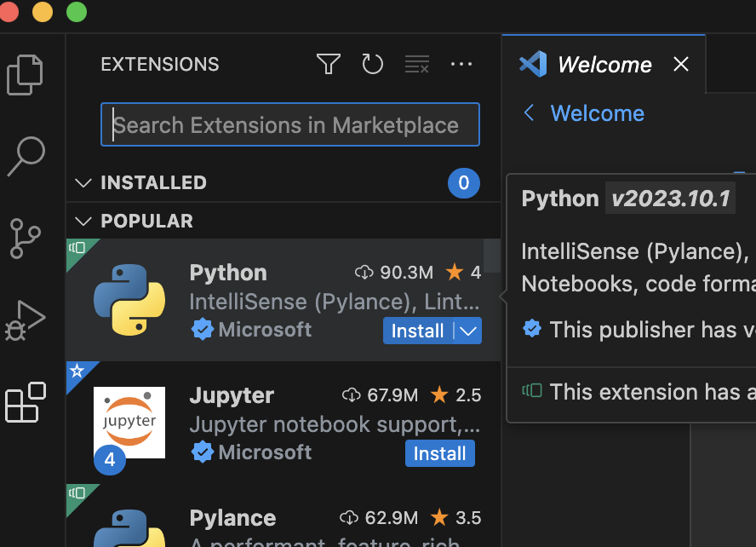Click the Welcome breadcrumb link

[x=598, y=113]
